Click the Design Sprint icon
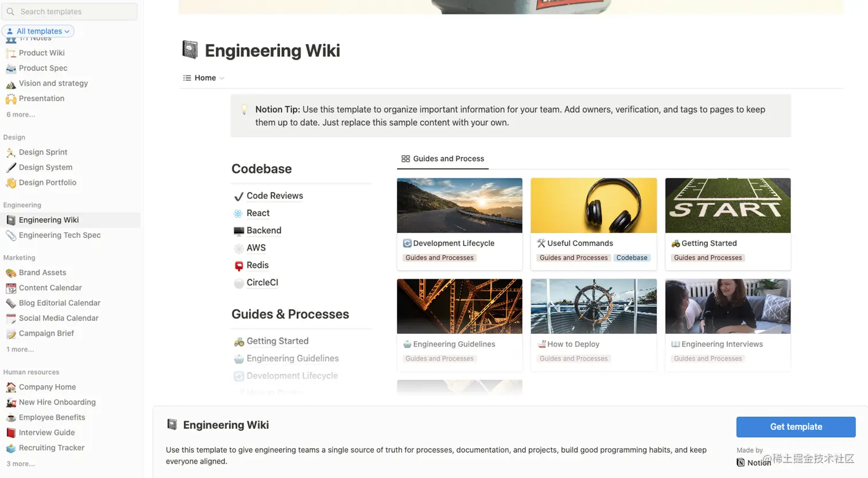The image size is (868, 478). (11, 152)
